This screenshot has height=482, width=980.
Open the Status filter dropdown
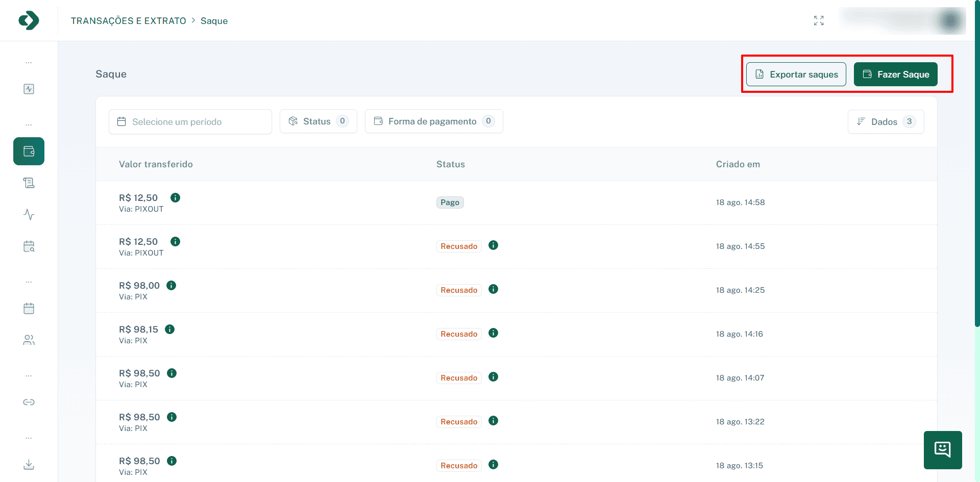(x=318, y=121)
